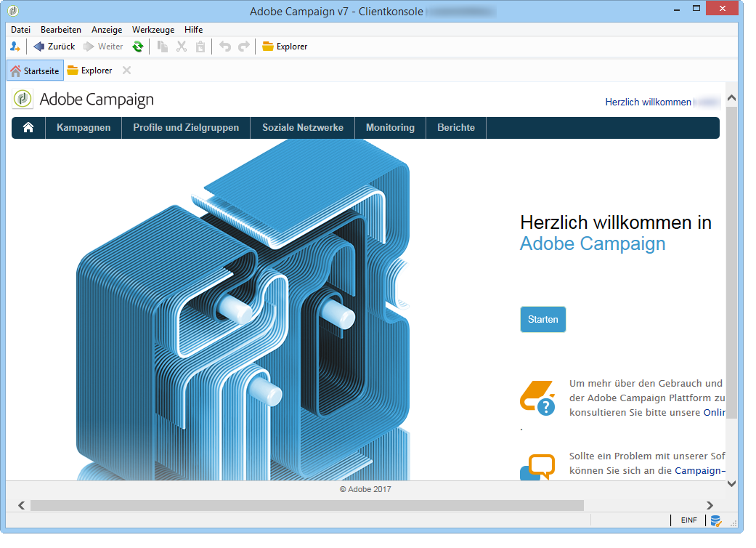
Task: Open the Anzeige menu
Action: coord(107,30)
